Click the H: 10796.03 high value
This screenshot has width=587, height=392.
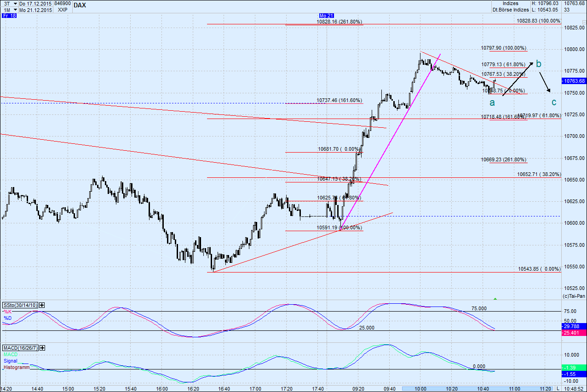pyautogui.click(x=545, y=3)
